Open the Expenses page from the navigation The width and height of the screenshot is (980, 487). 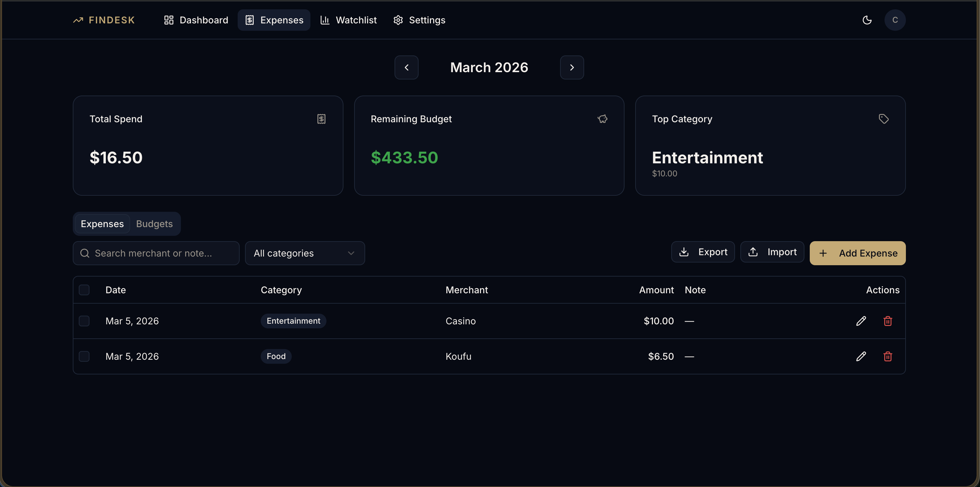(x=273, y=20)
